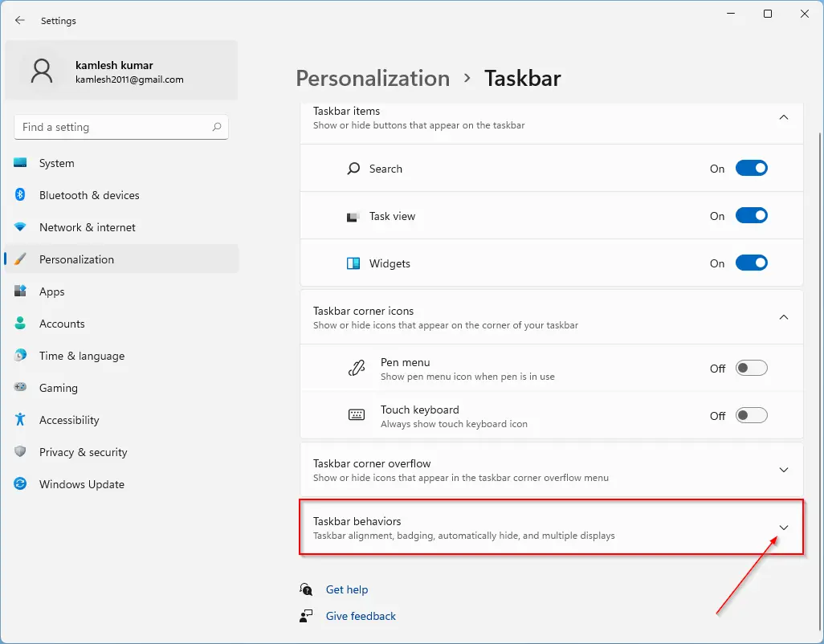The height and width of the screenshot is (644, 824).
Task: Collapse the Taskbar items section chevron
Action: coord(784,117)
